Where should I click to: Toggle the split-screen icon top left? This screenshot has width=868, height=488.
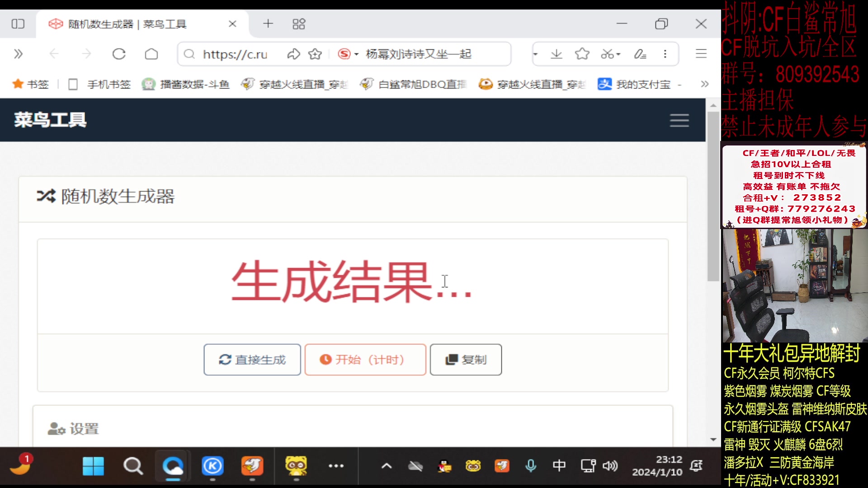[x=18, y=23]
